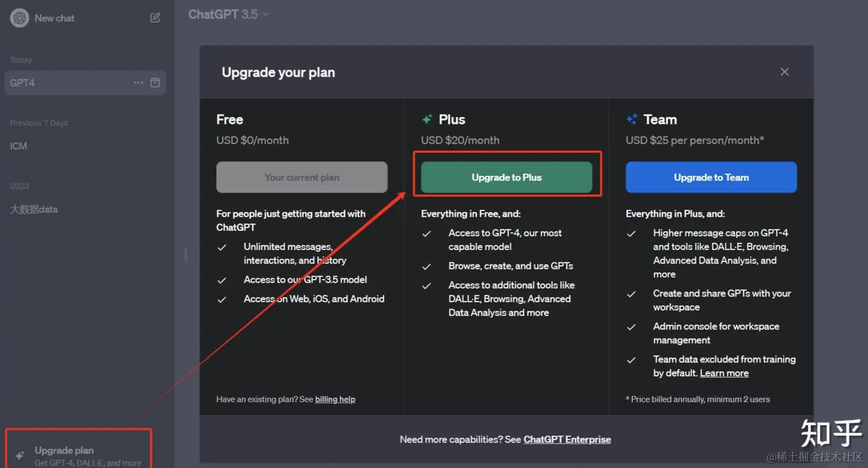This screenshot has height=468, width=868.
Task: Click the 'Previous 7 Days' section label
Action: coord(39,123)
